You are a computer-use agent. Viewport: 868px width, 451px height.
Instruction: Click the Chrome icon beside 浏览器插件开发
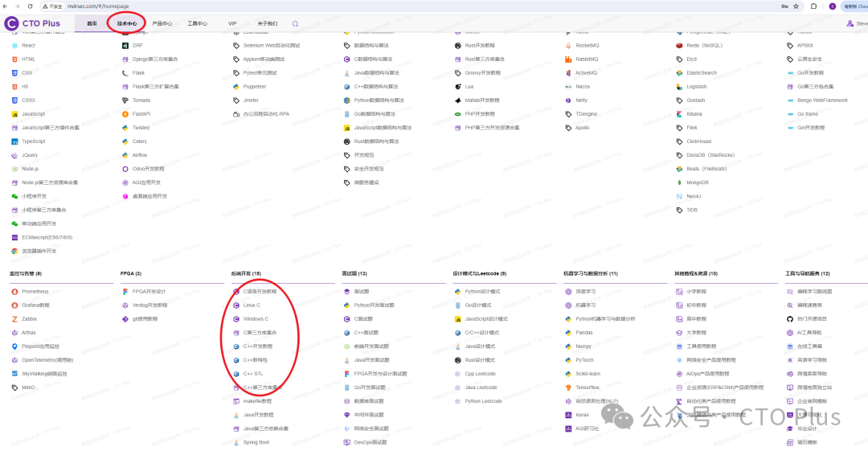coord(14,251)
